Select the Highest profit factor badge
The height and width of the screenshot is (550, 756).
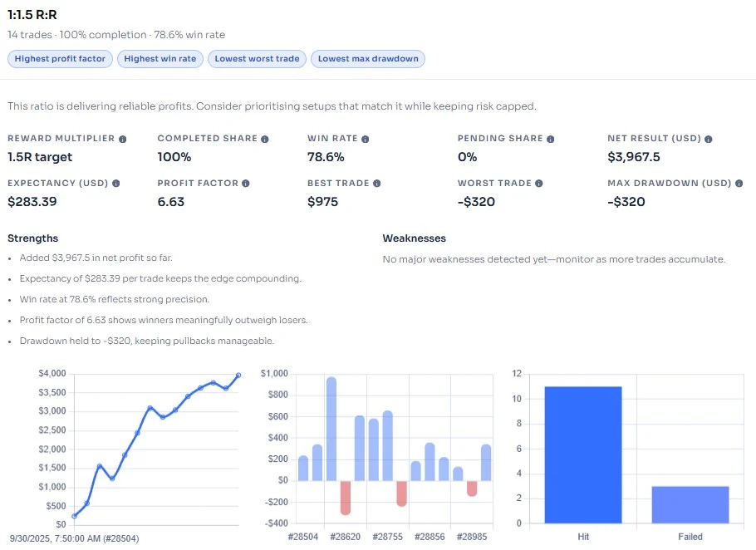pyautogui.click(x=60, y=59)
